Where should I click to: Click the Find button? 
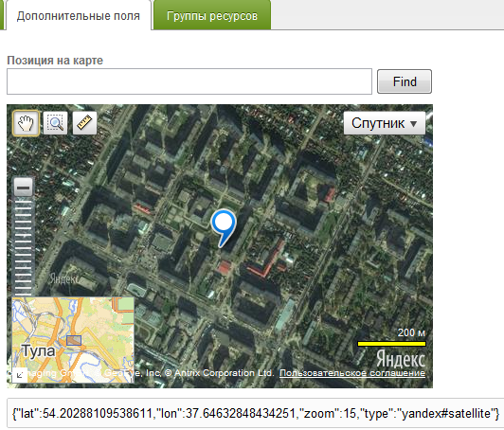click(405, 81)
